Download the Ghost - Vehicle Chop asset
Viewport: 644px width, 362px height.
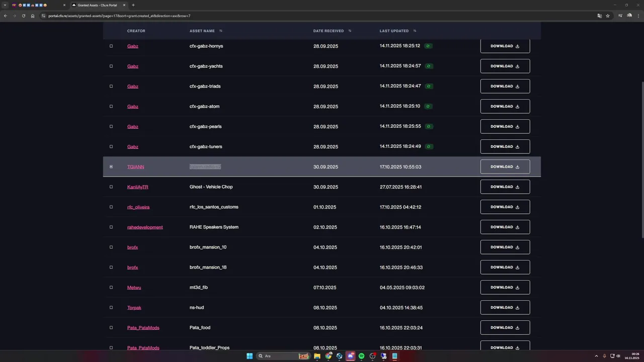505,187
